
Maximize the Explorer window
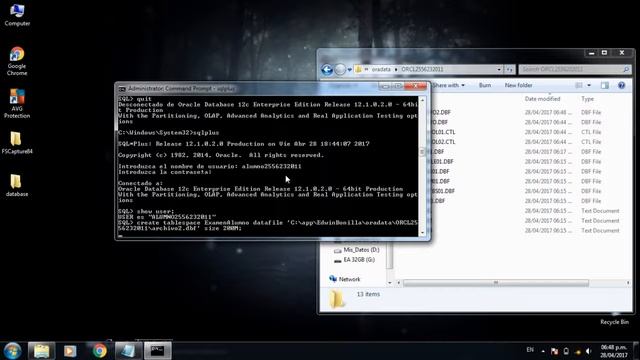[604, 53]
